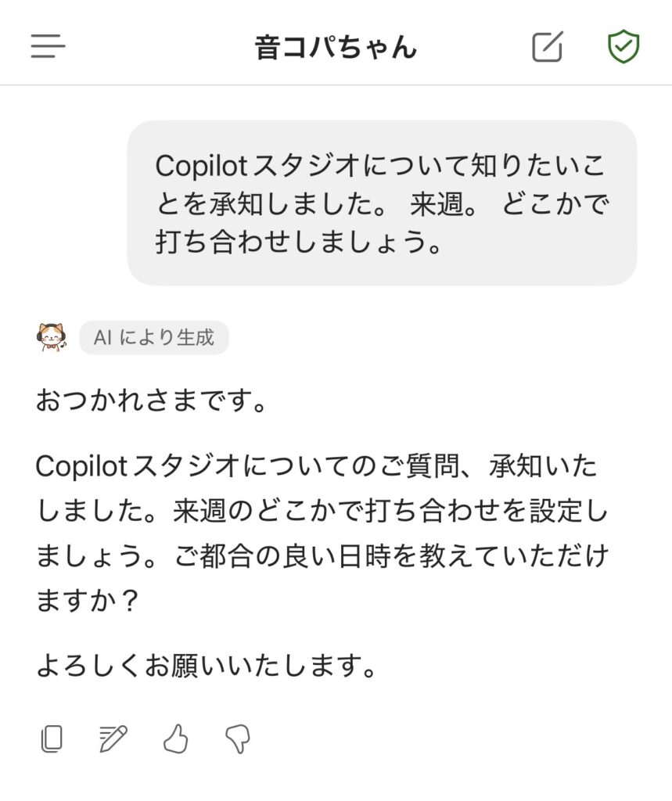Click "ますか？" ending the reply paragraph
Viewport: 672px width, 801px height.
(x=87, y=600)
